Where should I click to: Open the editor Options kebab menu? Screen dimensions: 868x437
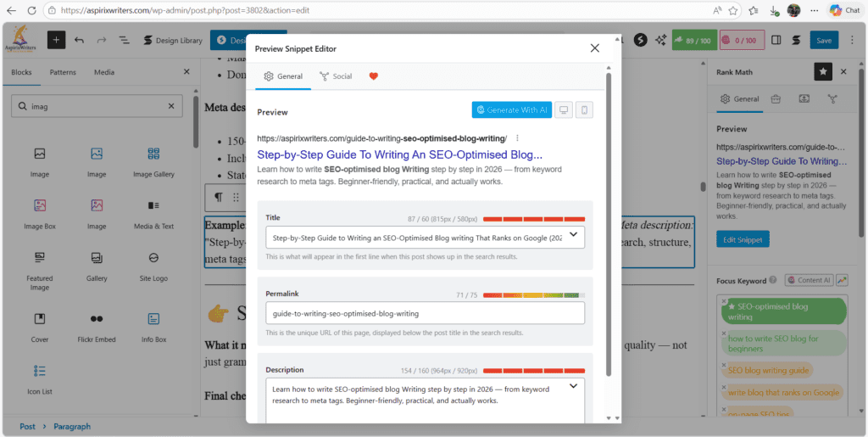coord(851,40)
